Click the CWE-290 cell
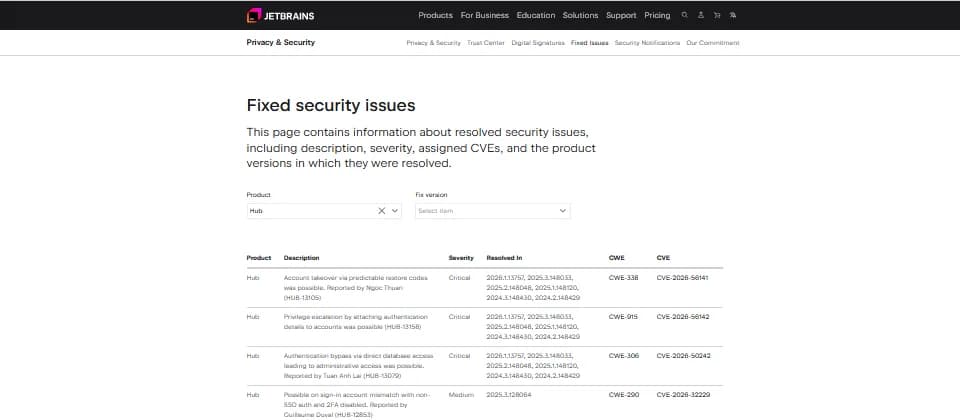Image resolution: width=960 pixels, height=420 pixels. pos(623,395)
